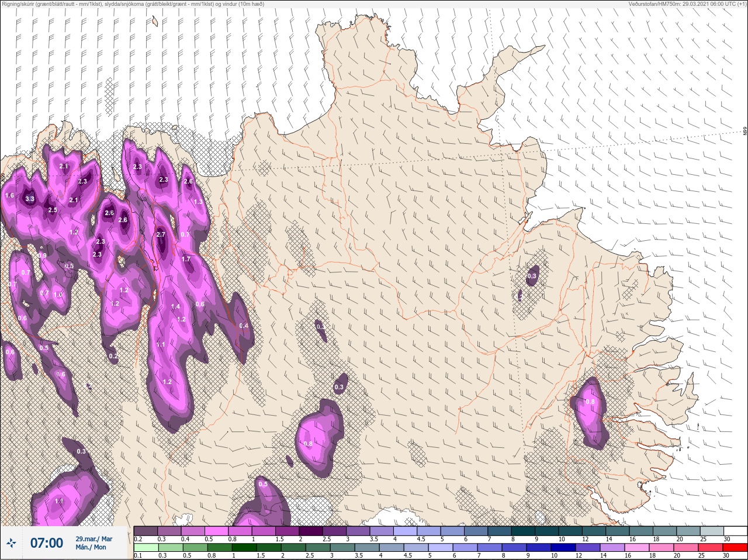Click the 1.6 precipitation value on the map
Screen dimensions: 748x560
tap(9, 196)
